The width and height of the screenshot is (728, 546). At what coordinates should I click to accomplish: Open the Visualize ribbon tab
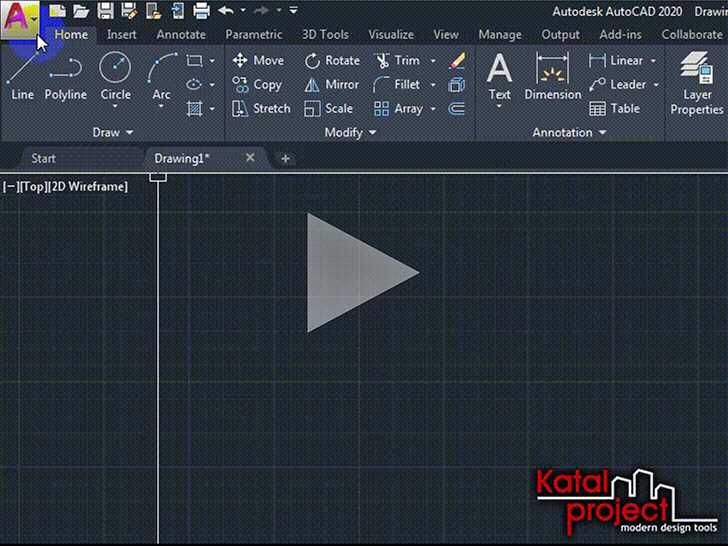click(391, 35)
